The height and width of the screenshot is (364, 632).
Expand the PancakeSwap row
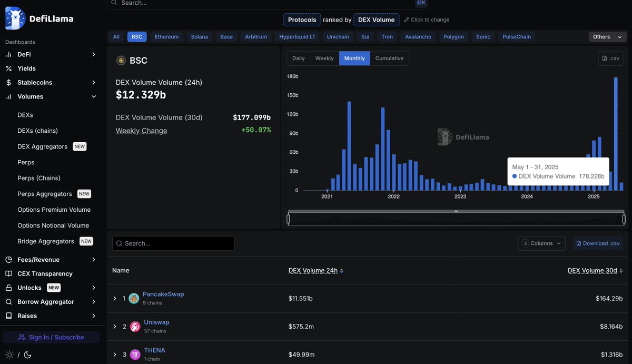(x=115, y=299)
